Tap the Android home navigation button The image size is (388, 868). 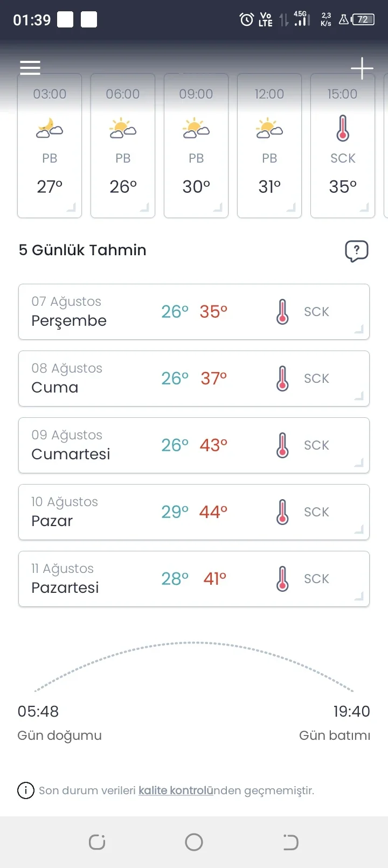pyautogui.click(x=194, y=842)
